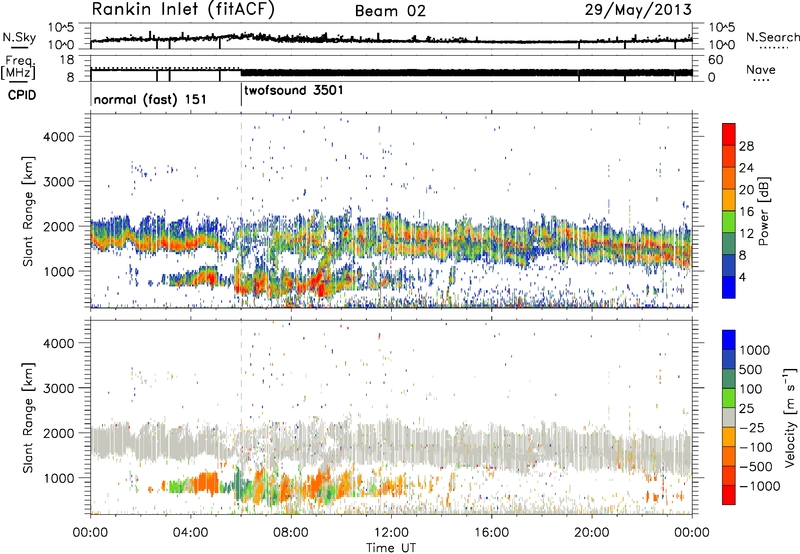Click the 'Velocity [m s-1]' color bar label
Image resolution: width=800 pixels, height=554 pixels.
tap(790, 417)
